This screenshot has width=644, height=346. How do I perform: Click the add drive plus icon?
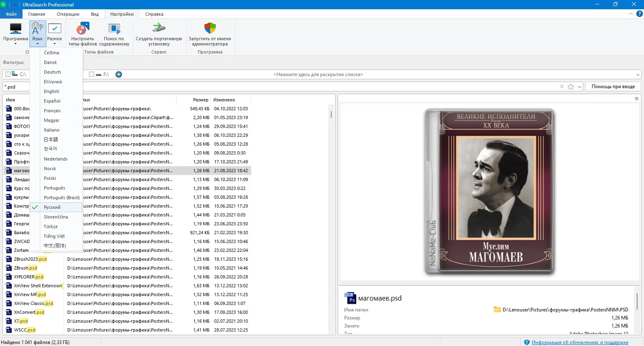click(x=119, y=74)
